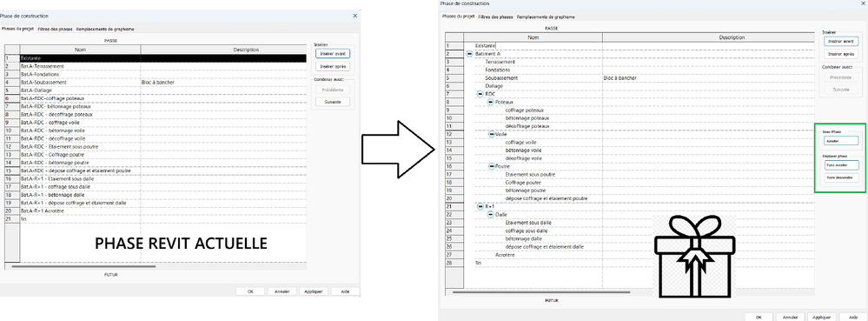Click Précédente in the left dialog
The width and height of the screenshot is (868, 321).
point(333,90)
